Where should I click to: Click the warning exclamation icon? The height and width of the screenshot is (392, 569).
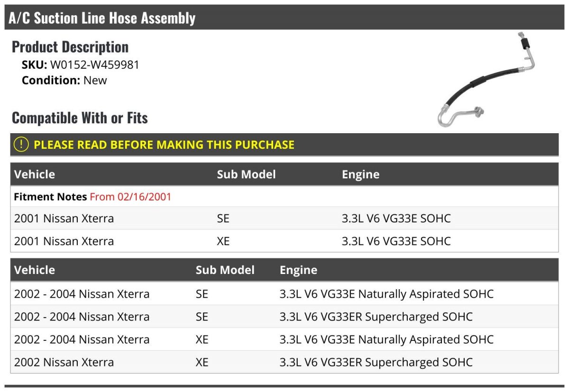21,145
